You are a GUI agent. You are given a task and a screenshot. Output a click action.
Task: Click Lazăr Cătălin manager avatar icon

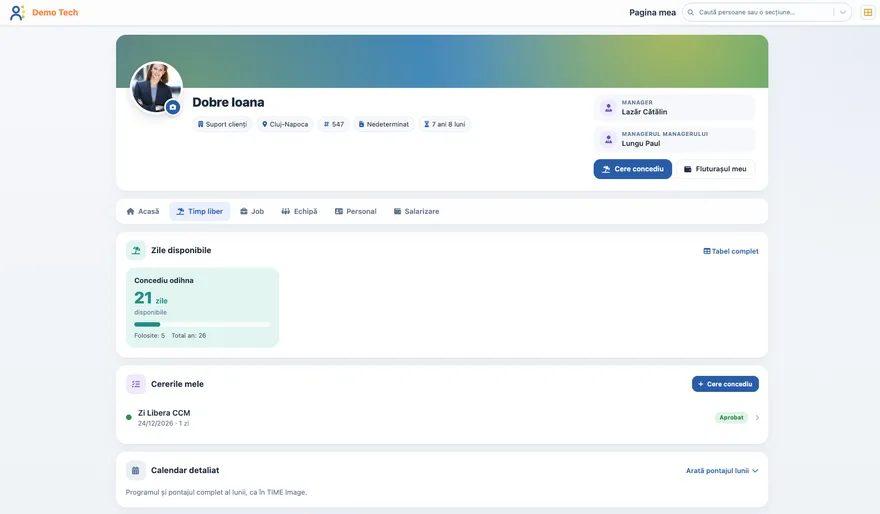608,107
